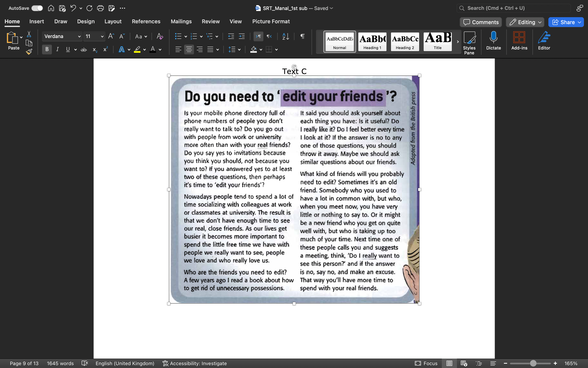
Task: Click the article image in the document
Action: click(294, 189)
